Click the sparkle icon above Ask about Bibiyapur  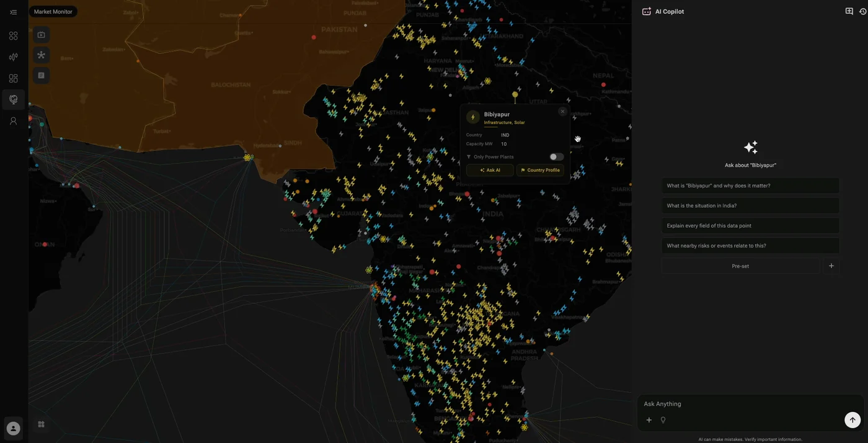[x=750, y=147]
